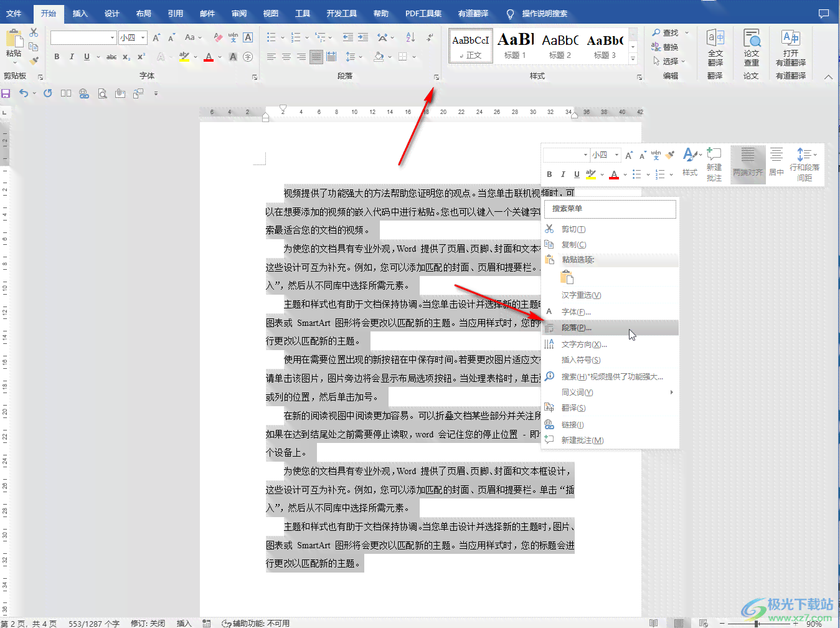The width and height of the screenshot is (840, 628).
Task: Open the font group dialog launcher
Action: (x=255, y=77)
